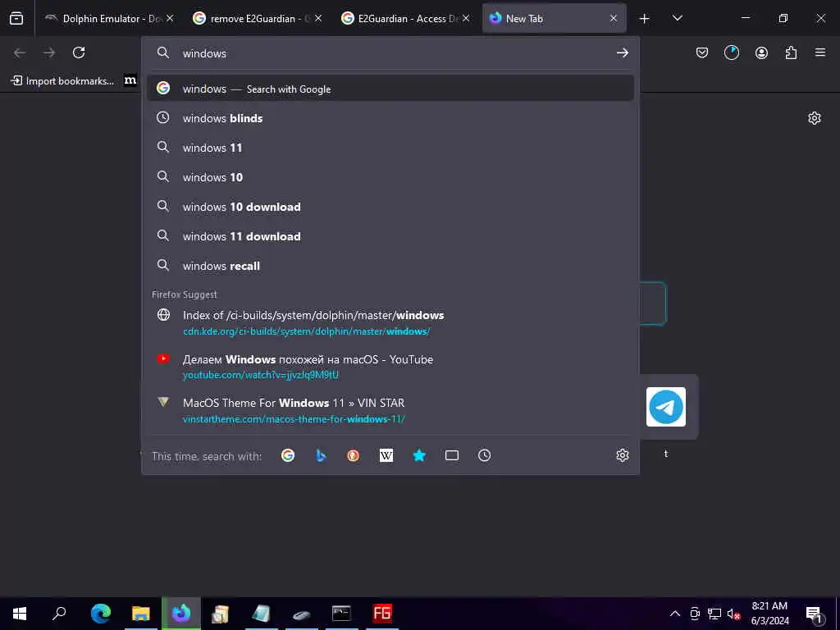Pick the 'windows 11 download' suggestion
The image size is (840, 630).
[390, 235]
